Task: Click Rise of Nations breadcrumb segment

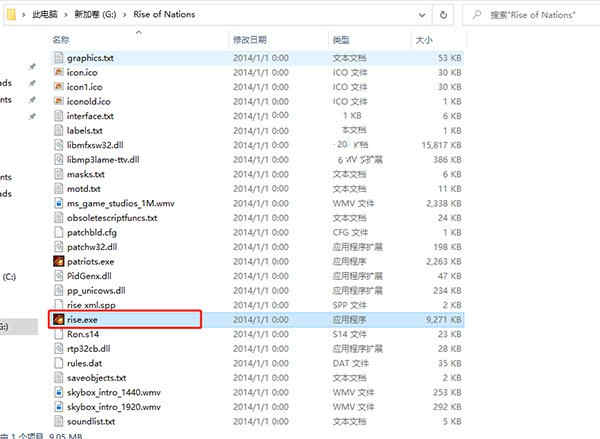Action: pyautogui.click(x=164, y=15)
